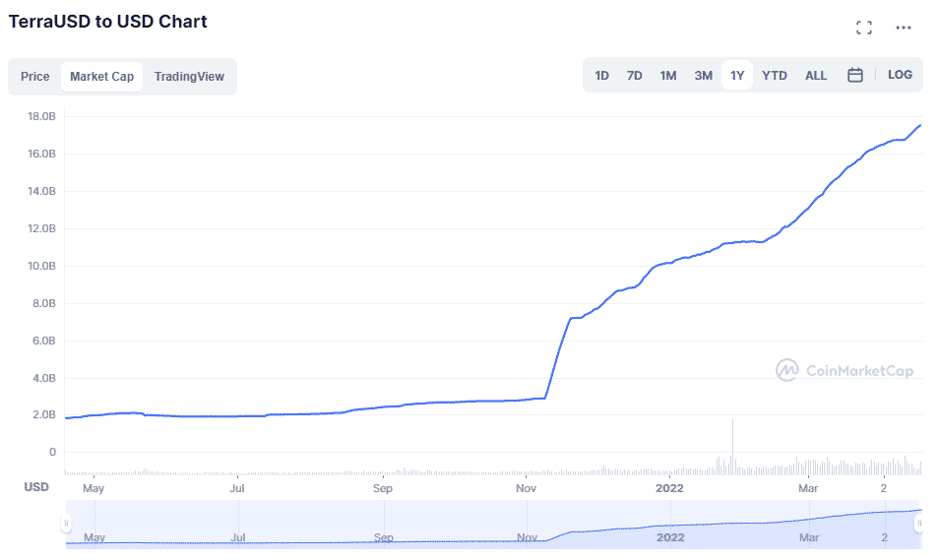The height and width of the screenshot is (560, 939).
Task: Show year-to-date with YTD
Action: click(774, 76)
